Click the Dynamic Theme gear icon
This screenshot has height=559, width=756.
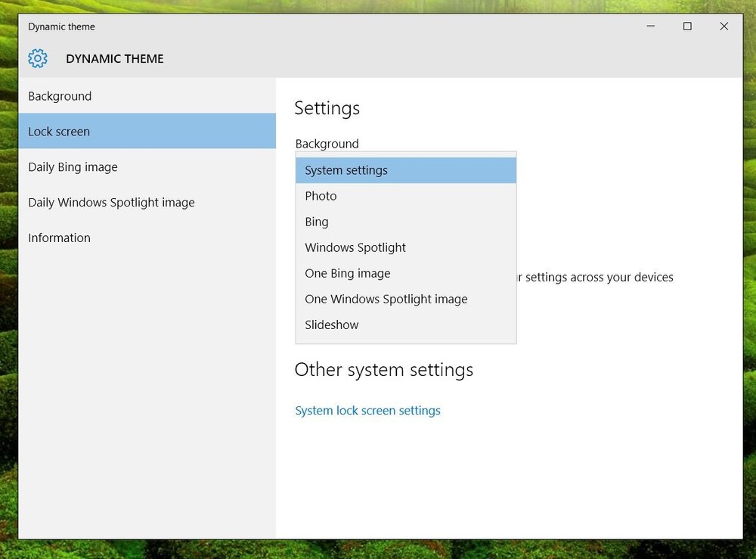(x=38, y=58)
